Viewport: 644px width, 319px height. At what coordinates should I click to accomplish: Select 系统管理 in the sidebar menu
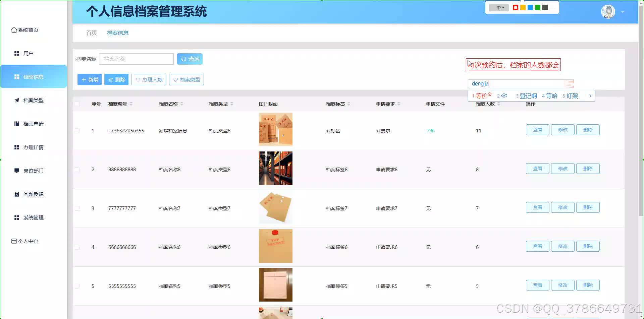click(x=16, y=217)
